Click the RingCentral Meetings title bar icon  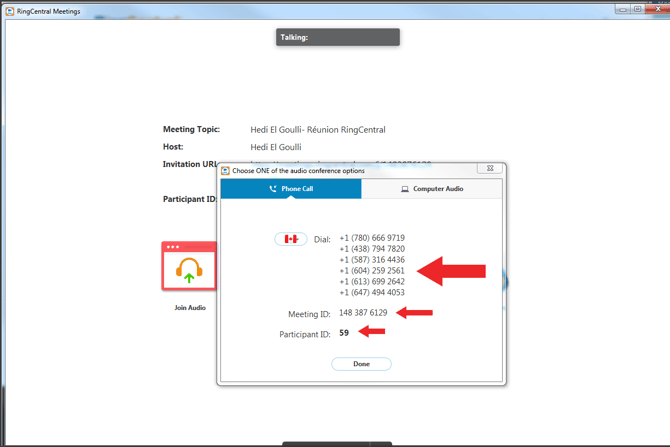point(10,11)
